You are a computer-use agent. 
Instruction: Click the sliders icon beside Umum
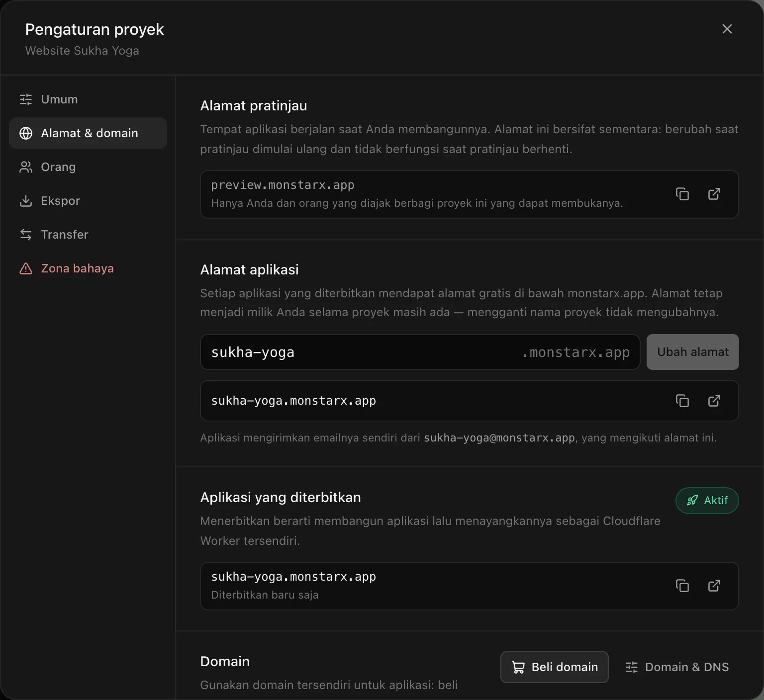pos(26,99)
